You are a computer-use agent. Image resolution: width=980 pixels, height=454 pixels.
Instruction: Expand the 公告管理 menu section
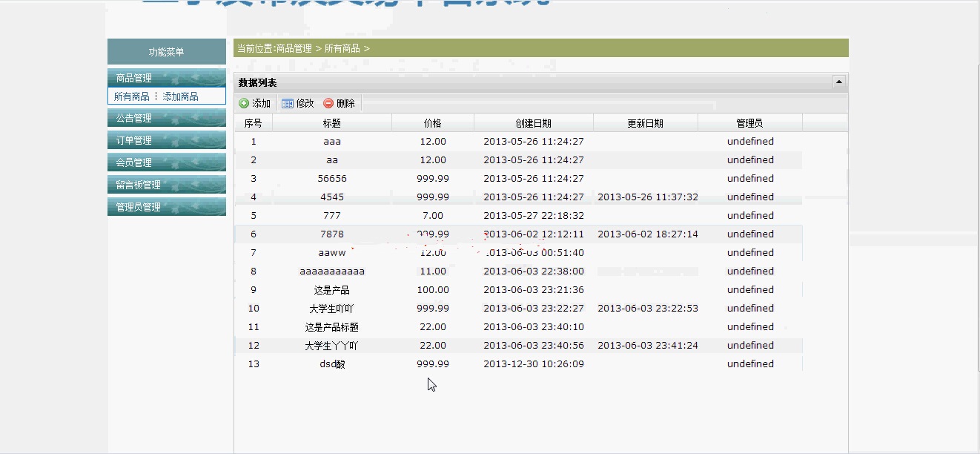pyautogui.click(x=167, y=118)
